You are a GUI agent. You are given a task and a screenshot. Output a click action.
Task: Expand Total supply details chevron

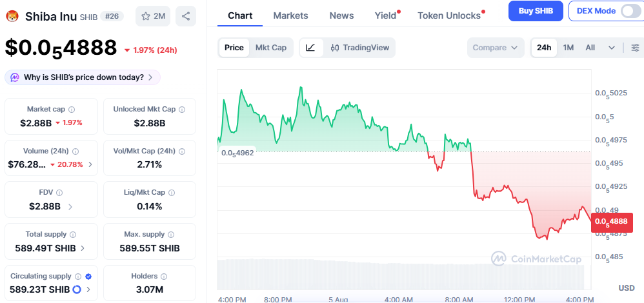tap(83, 248)
